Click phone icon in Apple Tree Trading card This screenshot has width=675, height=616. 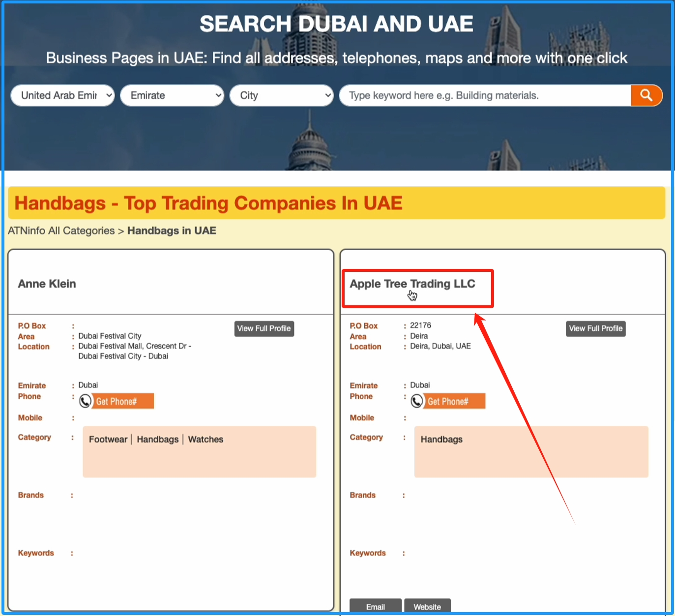click(x=417, y=401)
